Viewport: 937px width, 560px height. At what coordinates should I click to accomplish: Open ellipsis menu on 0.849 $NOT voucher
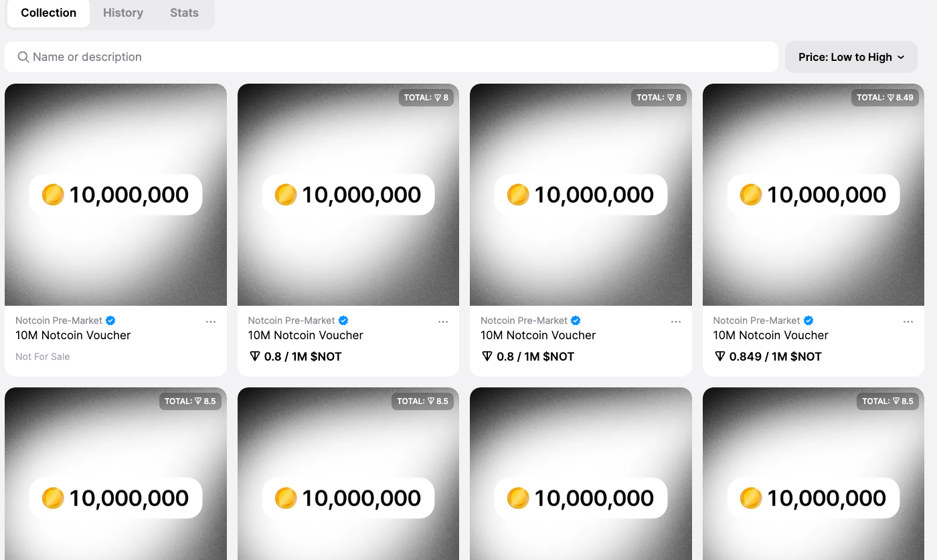click(x=908, y=321)
